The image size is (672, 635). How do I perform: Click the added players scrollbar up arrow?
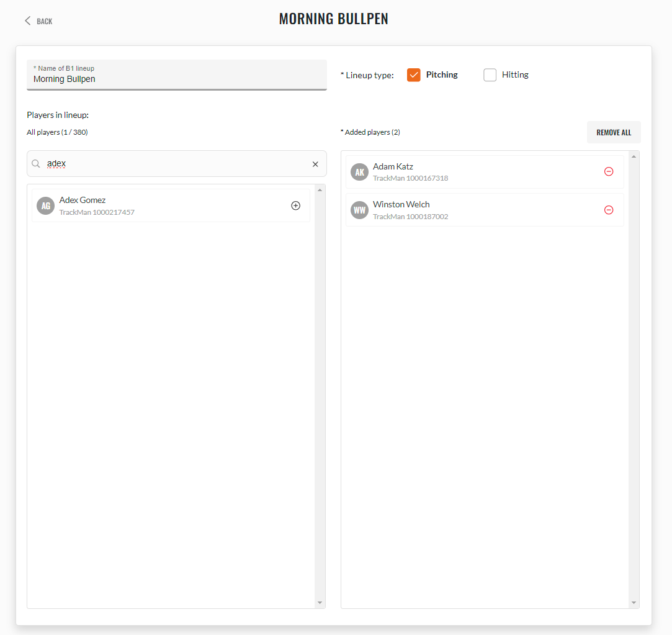click(x=634, y=155)
